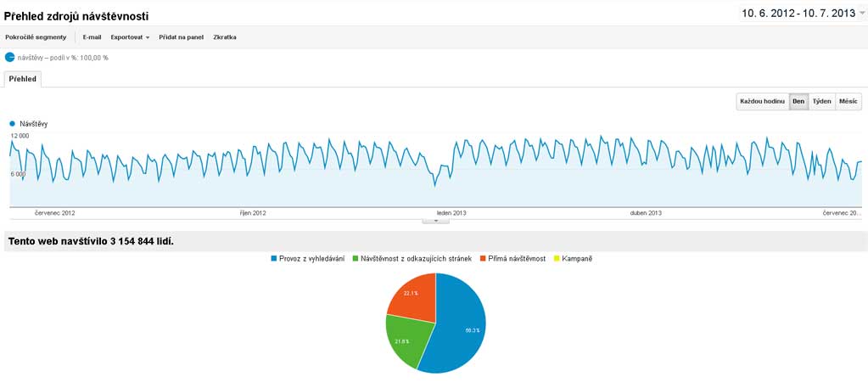
Task: Set chart granularity to Měsíc
Action: [848, 101]
